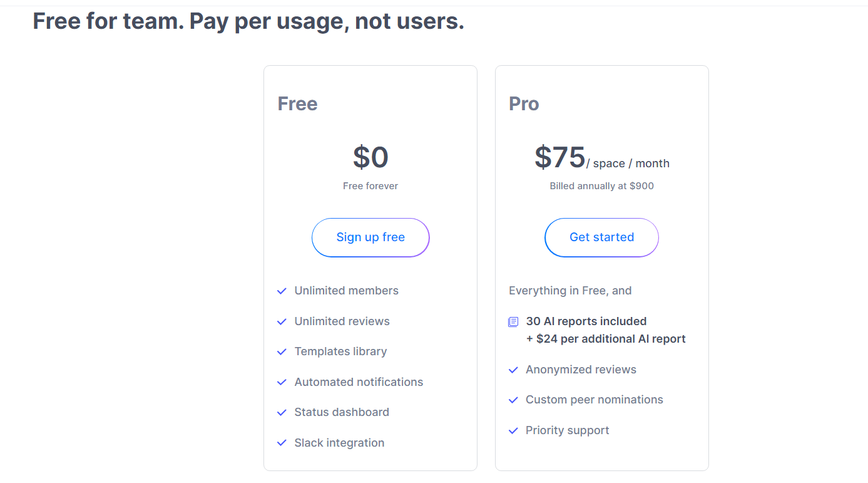Image resolution: width=868 pixels, height=483 pixels.
Task: Click '30 AI reports included' text
Action: [x=586, y=321]
